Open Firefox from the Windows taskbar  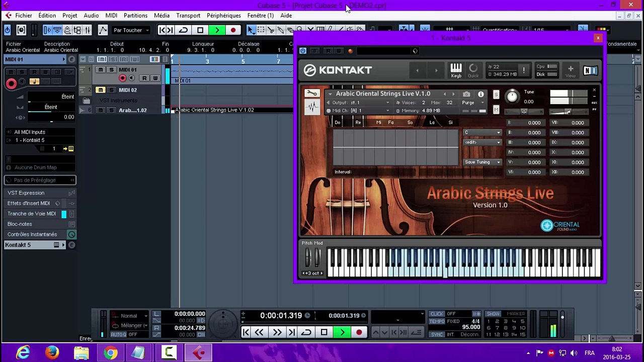pos(52,353)
